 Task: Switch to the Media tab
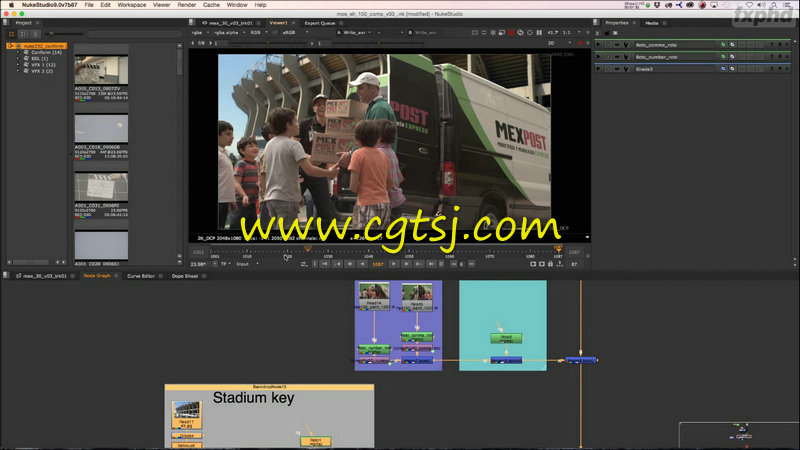point(652,23)
